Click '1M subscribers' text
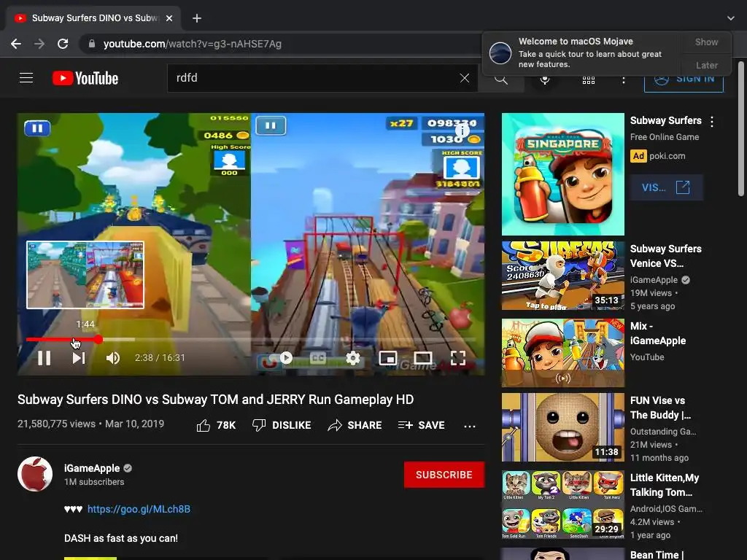The width and height of the screenshot is (747, 560). pyautogui.click(x=94, y=482)
